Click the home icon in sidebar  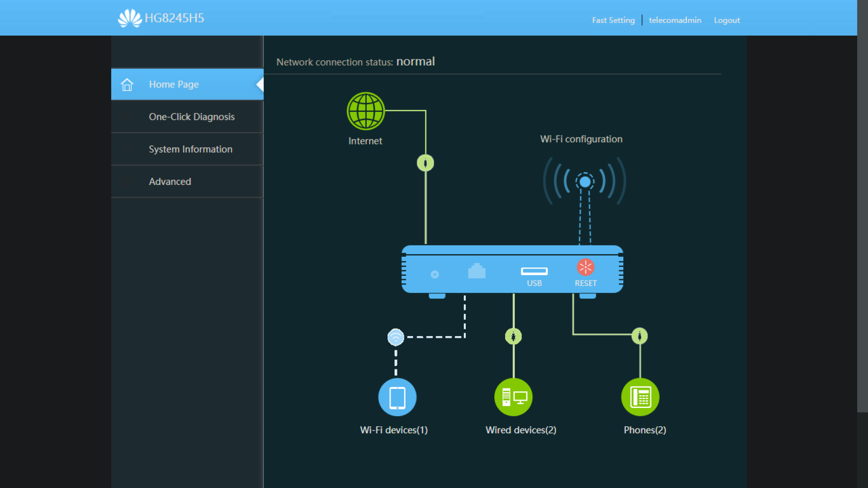pyautogui.click(x=127, y=85)
